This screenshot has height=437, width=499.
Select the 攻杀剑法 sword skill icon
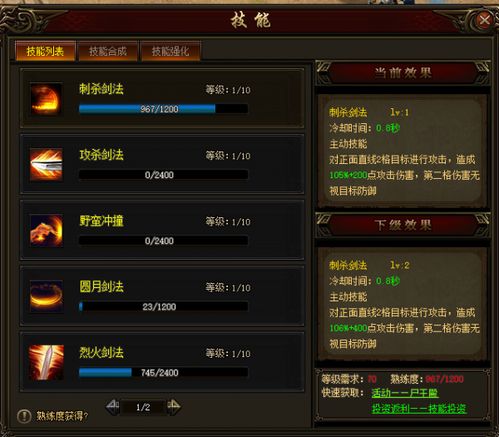46,165
